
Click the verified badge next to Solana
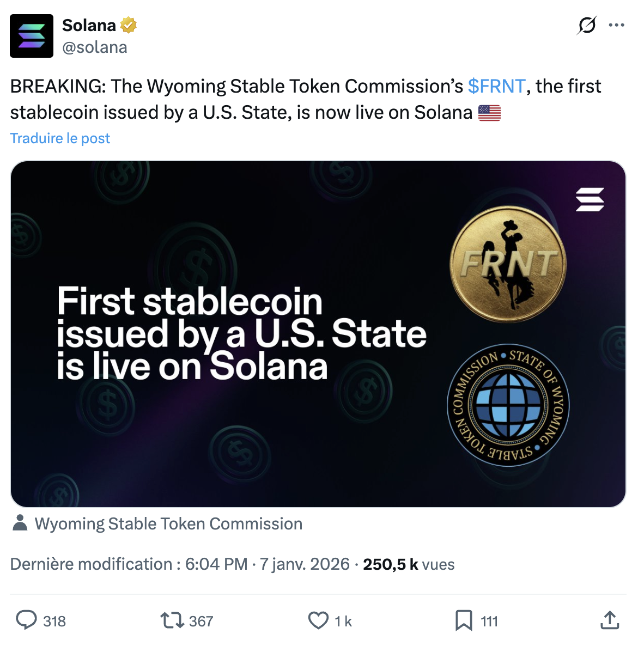click(x=129, y=25)
